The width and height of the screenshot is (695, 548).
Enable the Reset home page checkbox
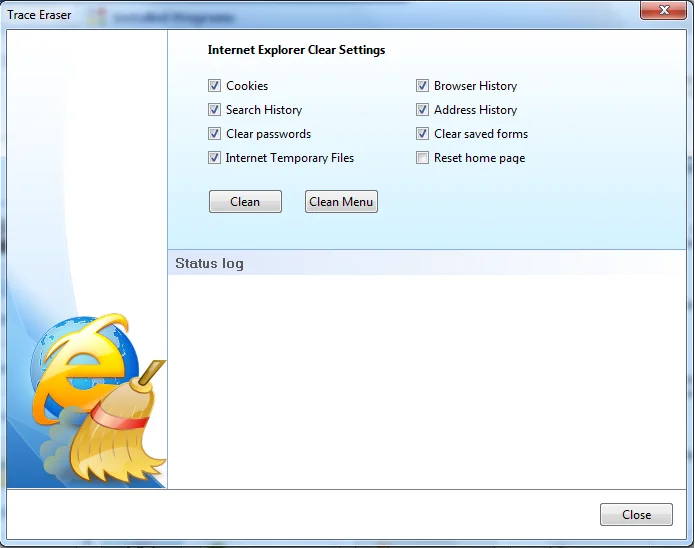[x=422, y=157]
